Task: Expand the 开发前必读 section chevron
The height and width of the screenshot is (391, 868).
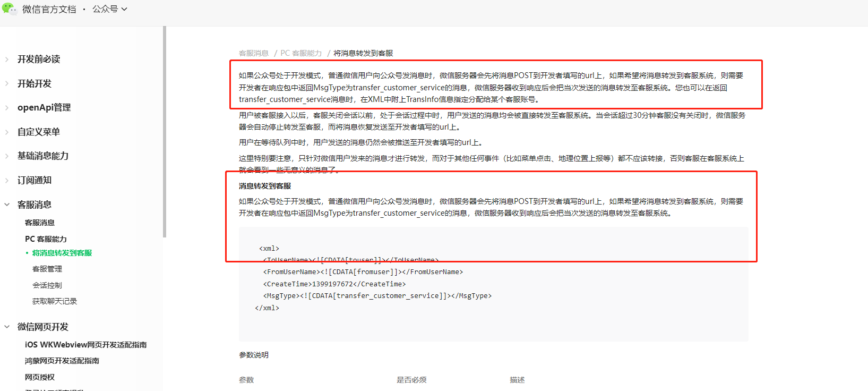Action: [x=7, y=59]
